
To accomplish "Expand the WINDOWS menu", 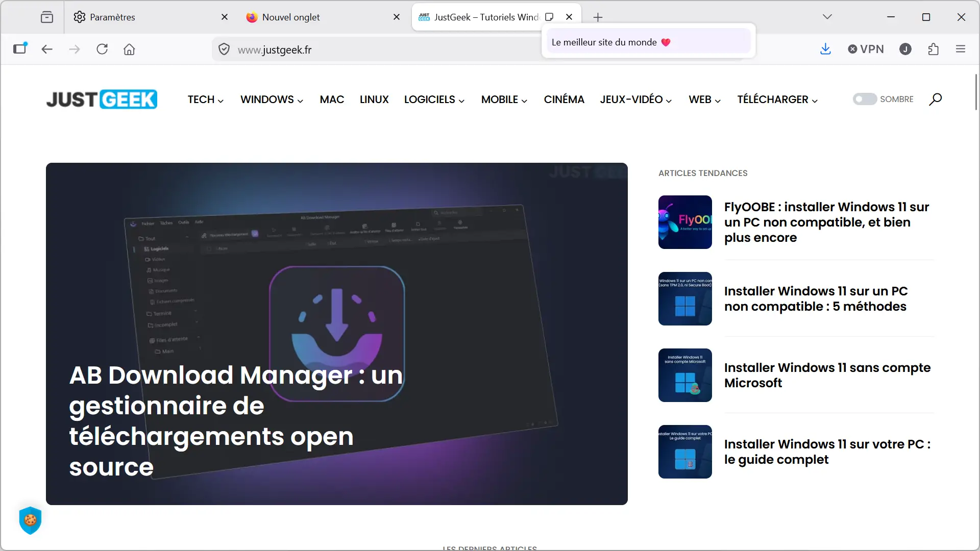I will 272,99.
